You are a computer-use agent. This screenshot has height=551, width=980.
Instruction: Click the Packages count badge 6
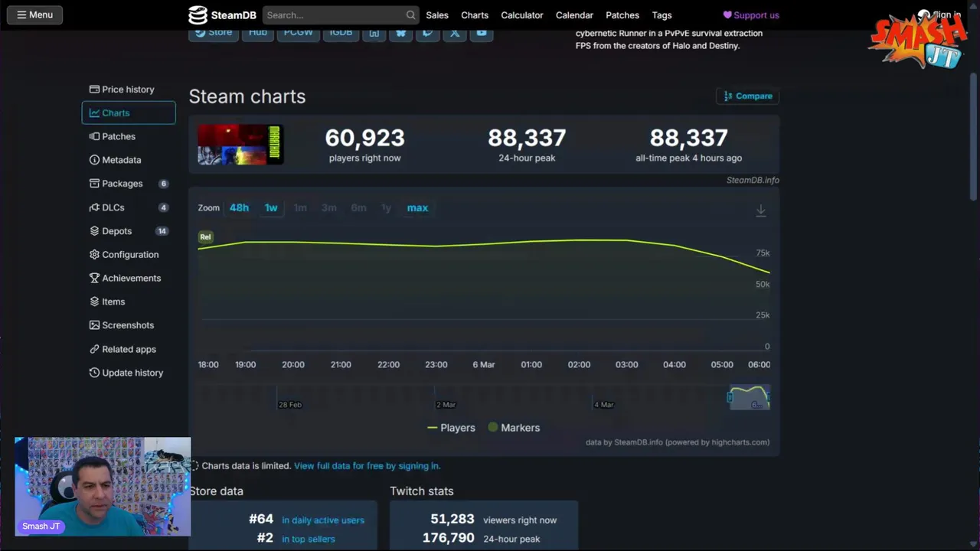[x=163, y=184]
